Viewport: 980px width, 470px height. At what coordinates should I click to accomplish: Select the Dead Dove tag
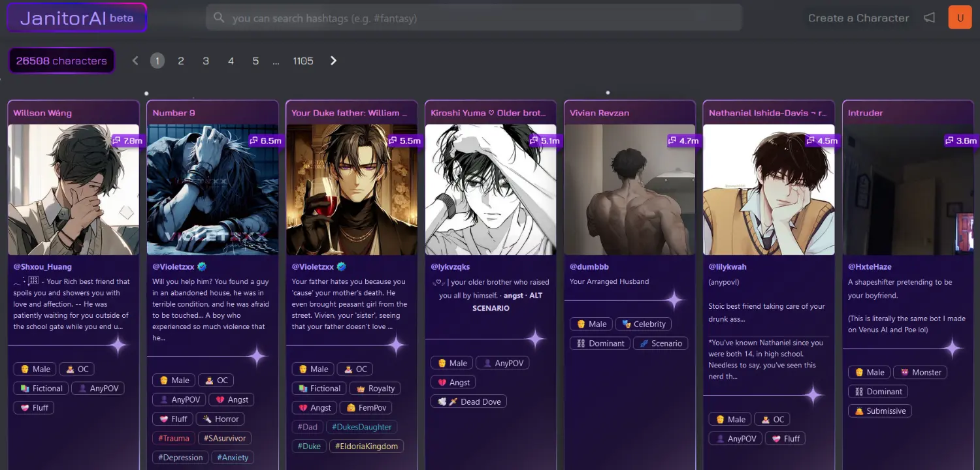pos(468,401)
